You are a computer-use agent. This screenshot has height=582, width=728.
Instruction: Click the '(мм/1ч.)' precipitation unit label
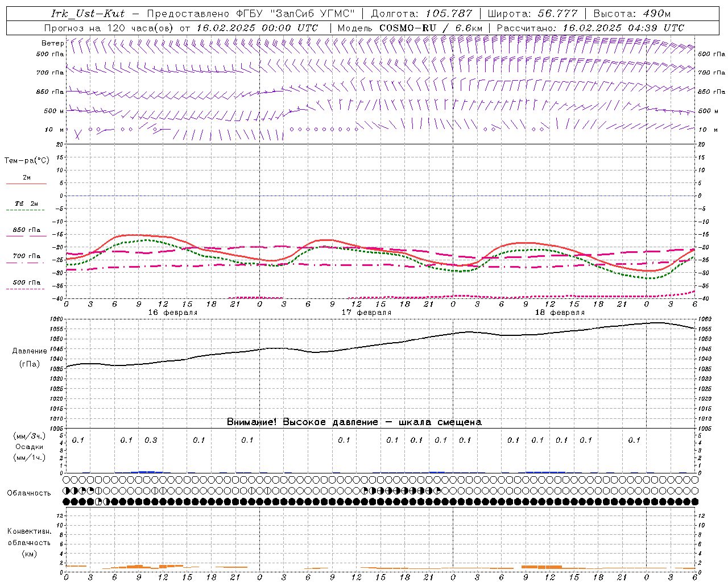click(x=30, y=458)
